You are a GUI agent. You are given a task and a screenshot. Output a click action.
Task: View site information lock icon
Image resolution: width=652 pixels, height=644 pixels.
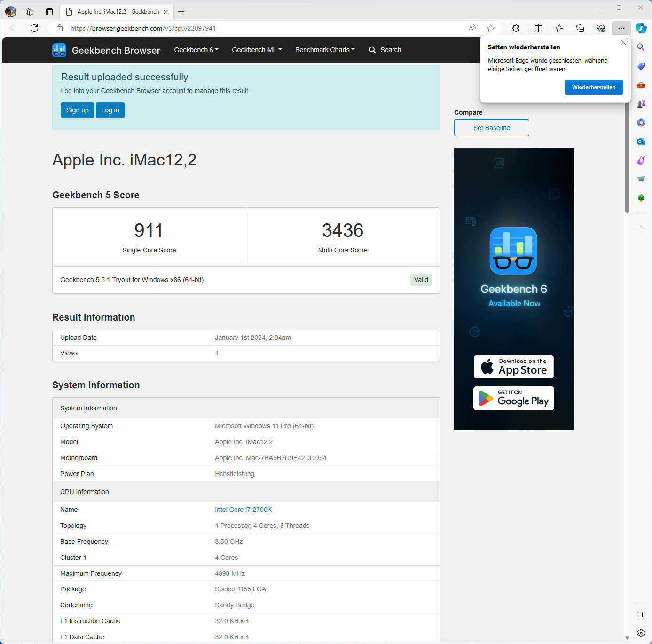[60, 28]
